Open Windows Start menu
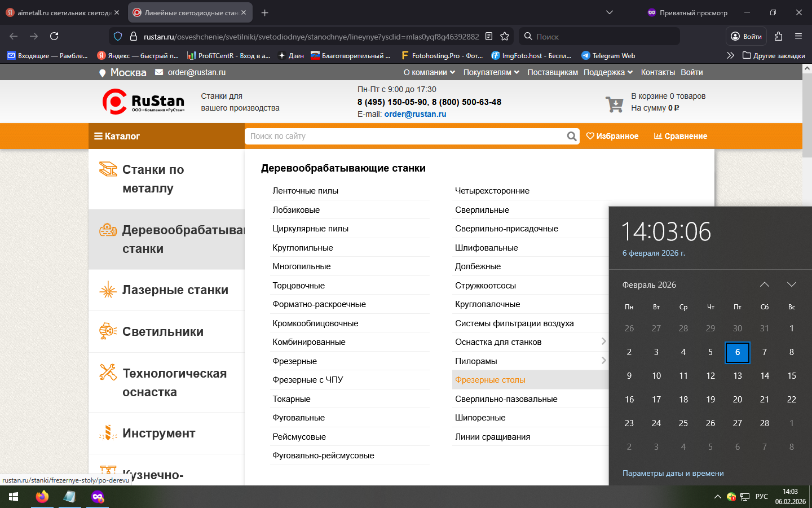Viewport: 812px width, 508px height. tap(14, 497)
